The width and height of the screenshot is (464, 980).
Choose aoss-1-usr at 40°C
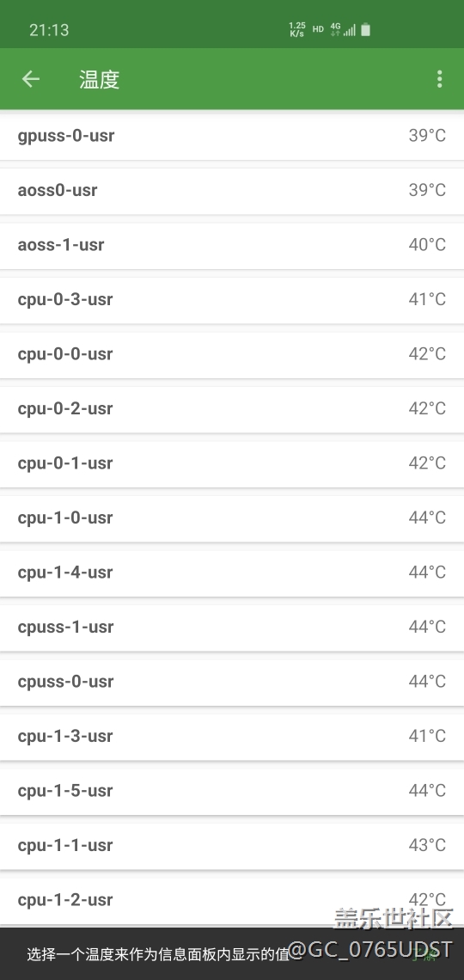[x=232, y=245]
